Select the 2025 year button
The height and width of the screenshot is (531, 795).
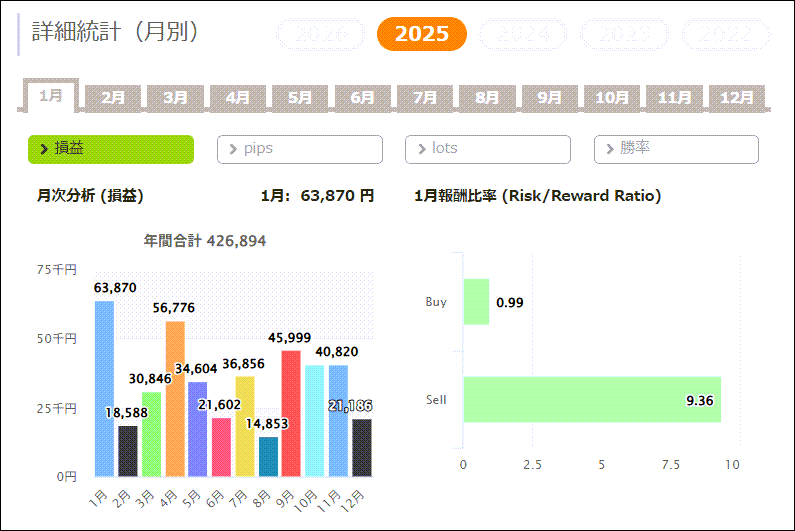pyautogui.click(x=421, y=34)
